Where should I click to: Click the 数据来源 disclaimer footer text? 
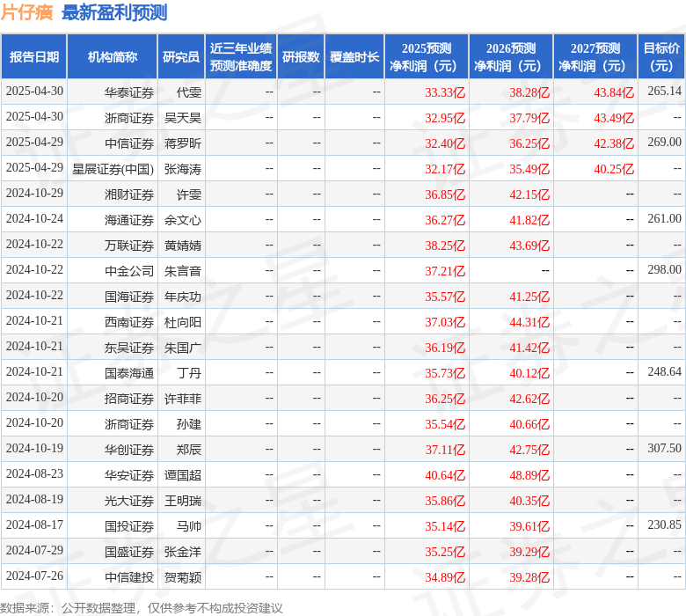142,608
